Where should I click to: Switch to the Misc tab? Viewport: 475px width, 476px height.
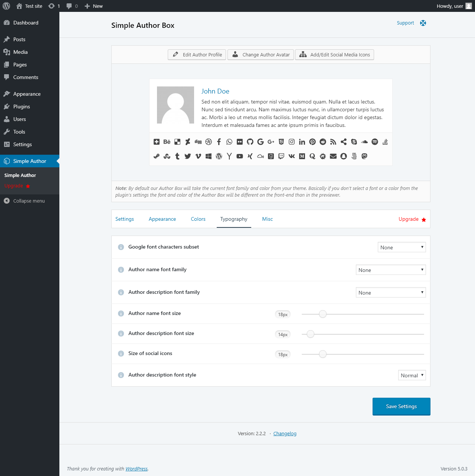tap(268, 219)
